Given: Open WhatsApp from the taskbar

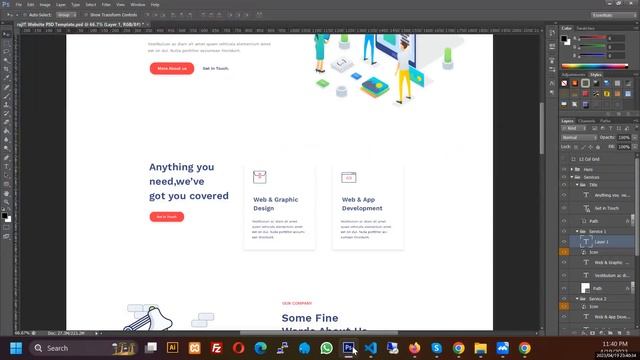Looking at the screenshot, I should tap(327, 348).
